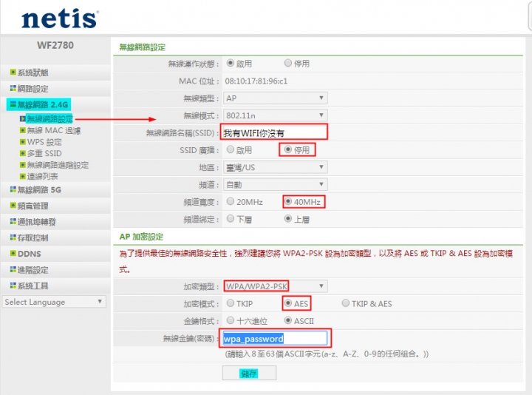Open 無線網路 5G menu
Screen dimensions: 532x395
click(39, 189)
